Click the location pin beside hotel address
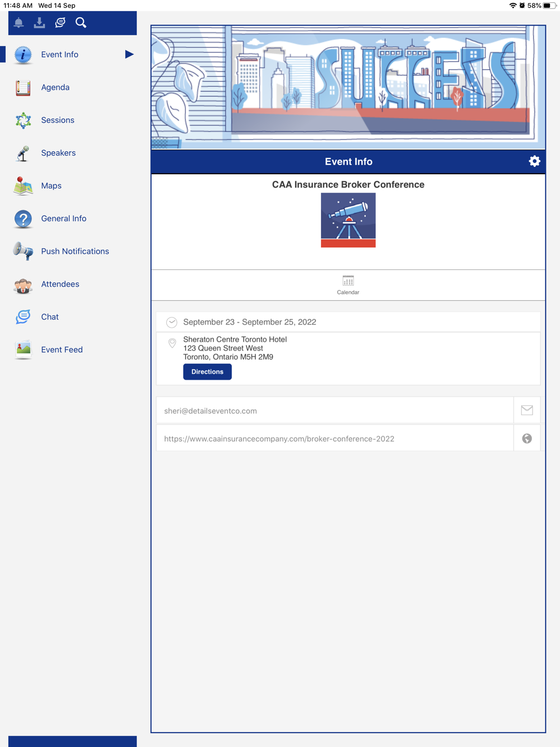This screenshot has width=560, height=747. point(172,343)
